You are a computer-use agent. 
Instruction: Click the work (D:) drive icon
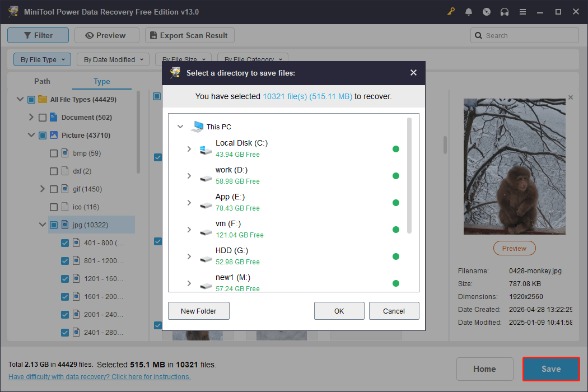(x=206, y=178)
